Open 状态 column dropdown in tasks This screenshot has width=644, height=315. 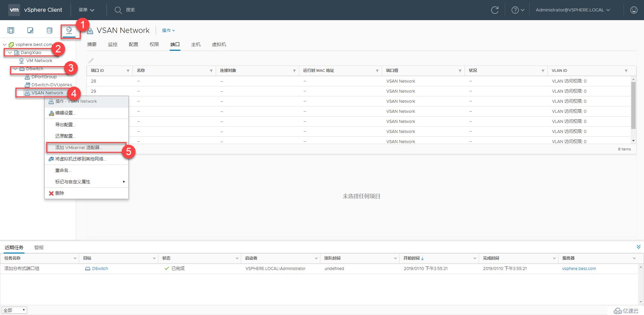(x=237, y=258)
